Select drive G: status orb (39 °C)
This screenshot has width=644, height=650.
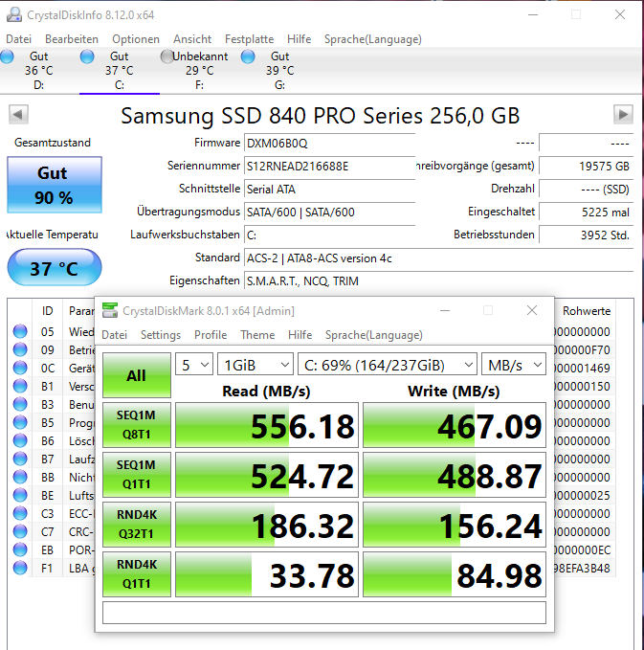pos(248,56)
